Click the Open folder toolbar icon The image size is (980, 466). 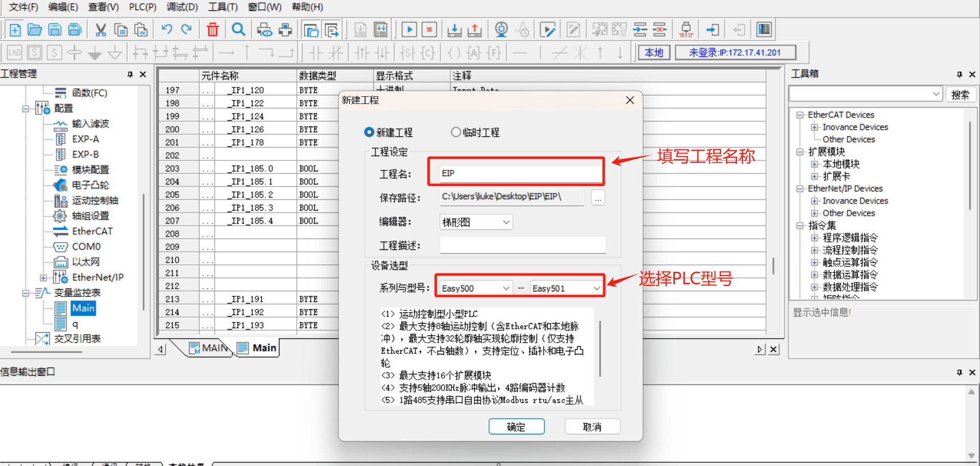pos(35,30)
